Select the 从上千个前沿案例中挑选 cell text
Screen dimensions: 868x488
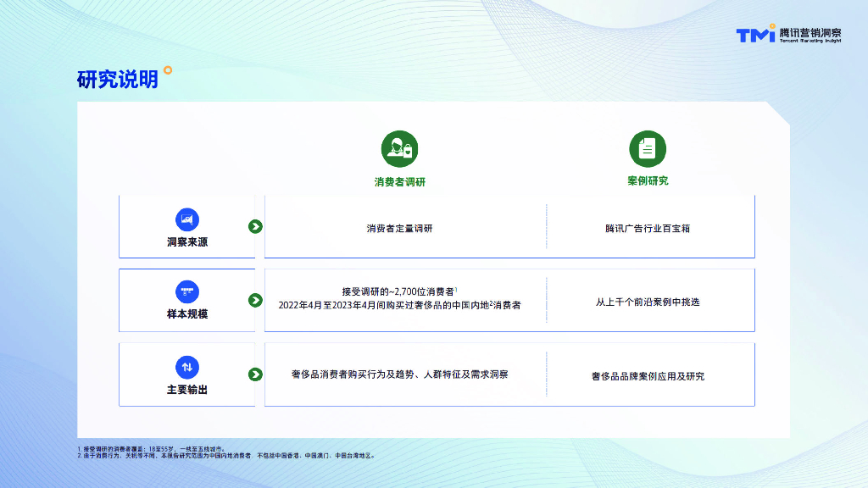click(648, 302)
